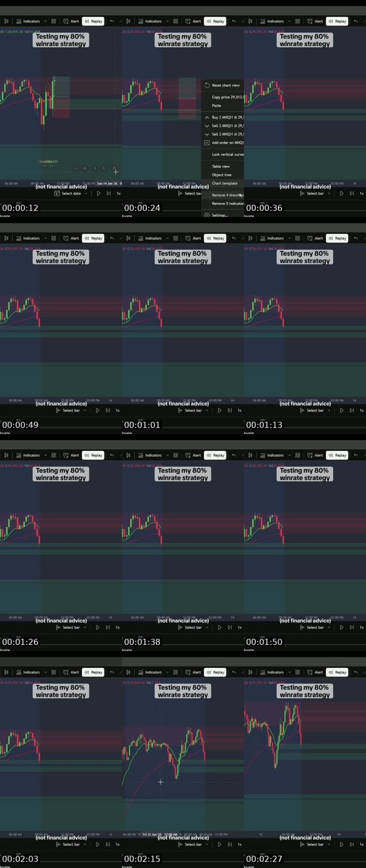Click undo arrow in 00:02:03 frame
The height and width of the screenshot is (868, 366).
pyautogui.click(x=112, y=672)
